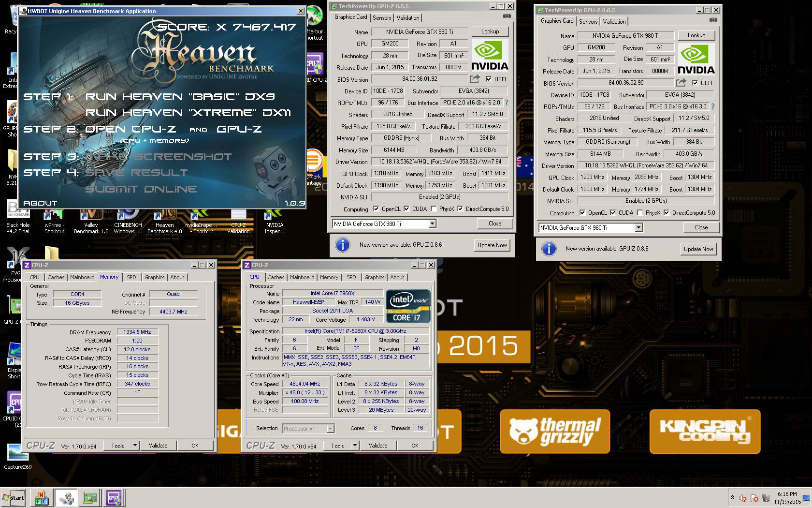Toggle OpenCL checkbox in right GPU-Z

point(582,213)
